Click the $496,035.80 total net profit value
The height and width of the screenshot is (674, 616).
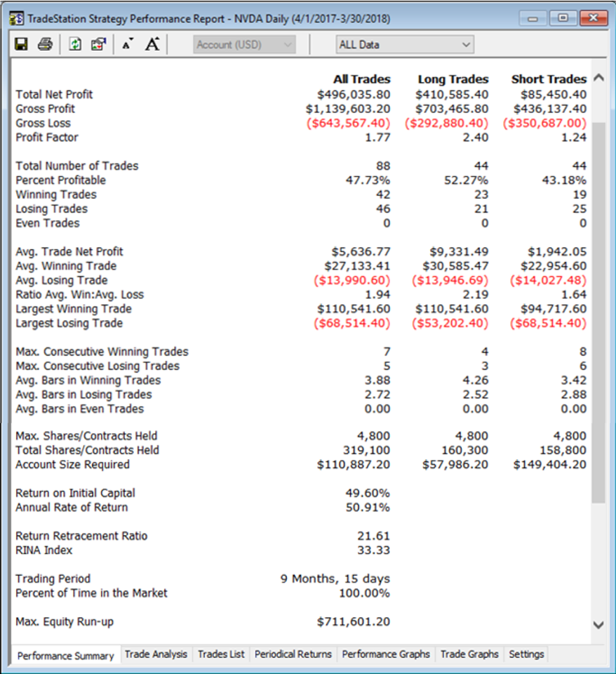coord(354,95)
